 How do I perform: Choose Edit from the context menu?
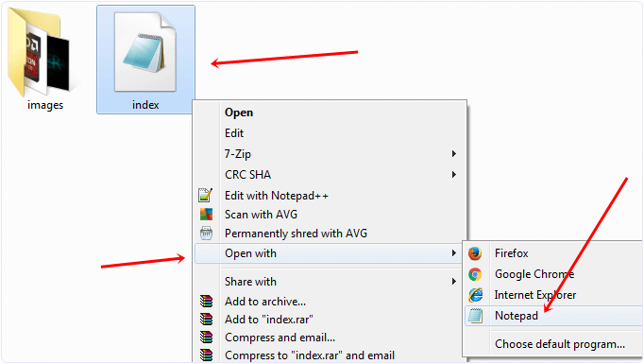tap(234, 133)
